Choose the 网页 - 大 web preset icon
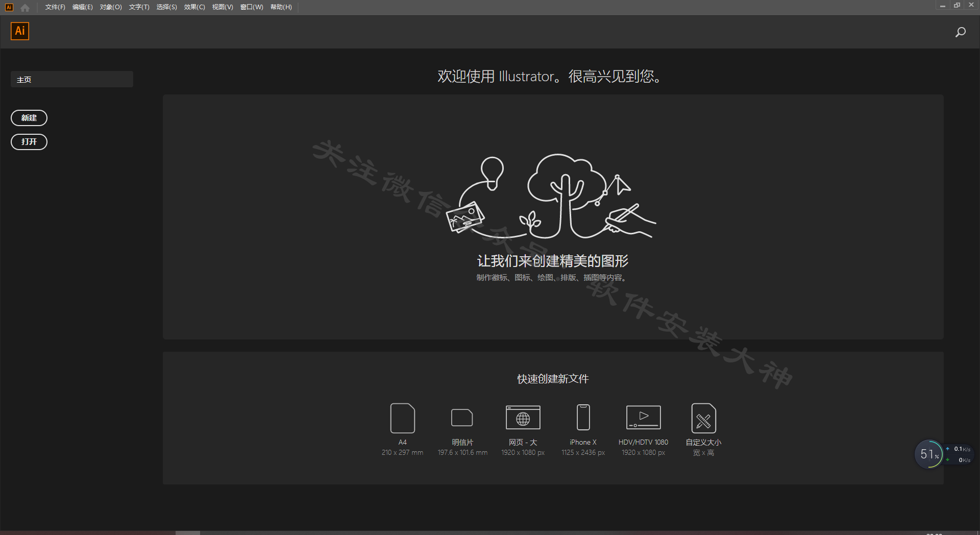The image size is (980, 535). click(x=523, y=418)
